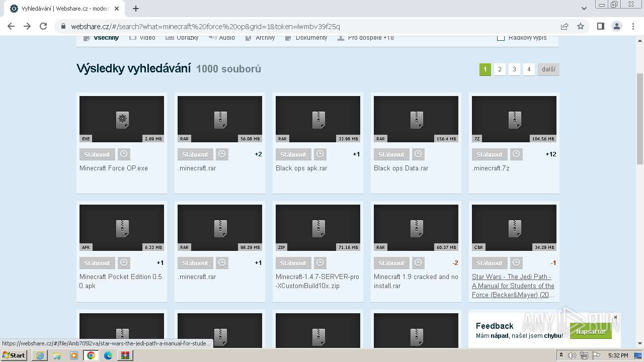The image size is (644, 362).
Task: Click the clock icon for Minecraft Force OP.exe
Action: 124,154
